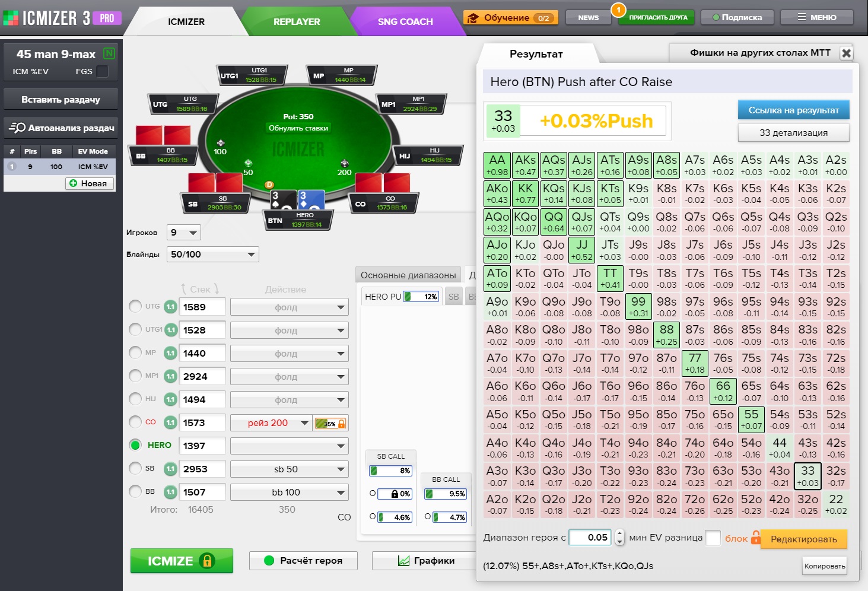Switch to the SNG COACH tab
This screenshot has width=868, height=591.
405,22
